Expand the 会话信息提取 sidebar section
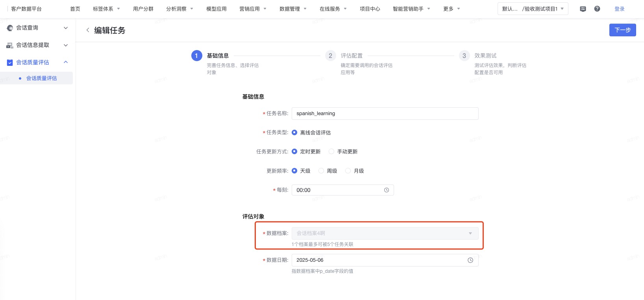This screenshot has height=300, width=644. (66, 45)
